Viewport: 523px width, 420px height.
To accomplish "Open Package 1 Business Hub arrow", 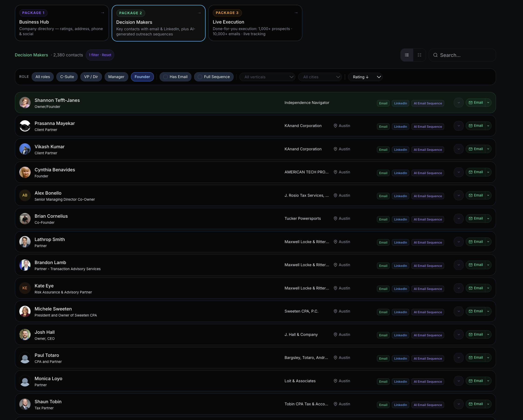I will pos(103,13).
